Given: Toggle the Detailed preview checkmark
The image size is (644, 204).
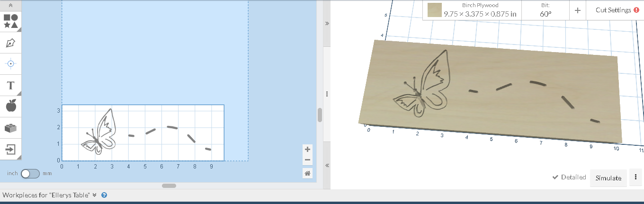Looking at the screenshot, I should pyautogui.click(x=569, y=177).
